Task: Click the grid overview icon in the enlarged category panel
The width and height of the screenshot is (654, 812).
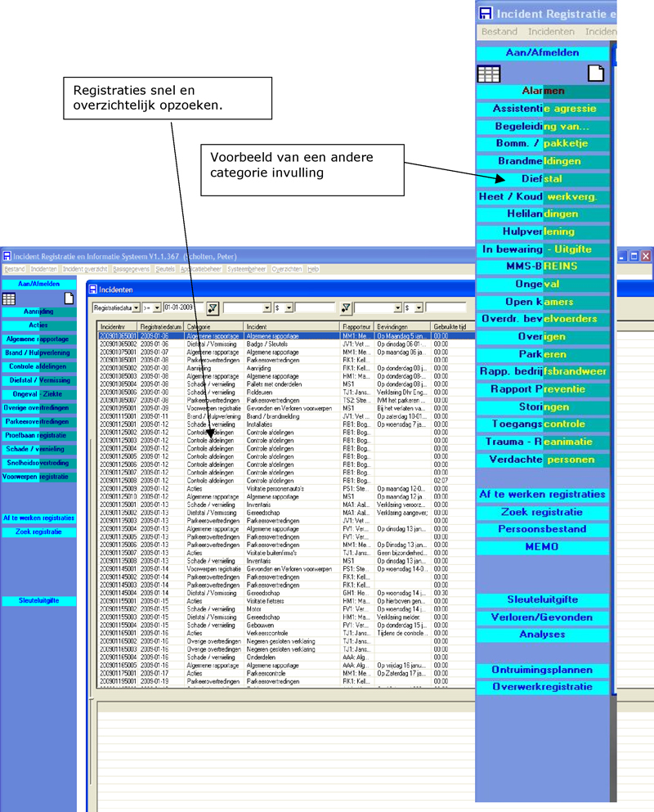Action: (x=488, y=74)
